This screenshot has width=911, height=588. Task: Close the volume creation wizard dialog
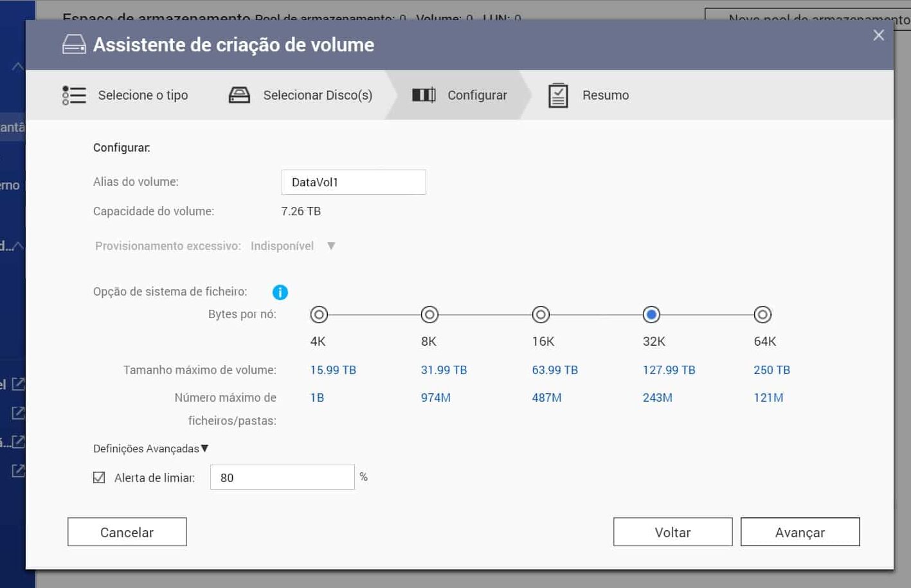(878, 35)
